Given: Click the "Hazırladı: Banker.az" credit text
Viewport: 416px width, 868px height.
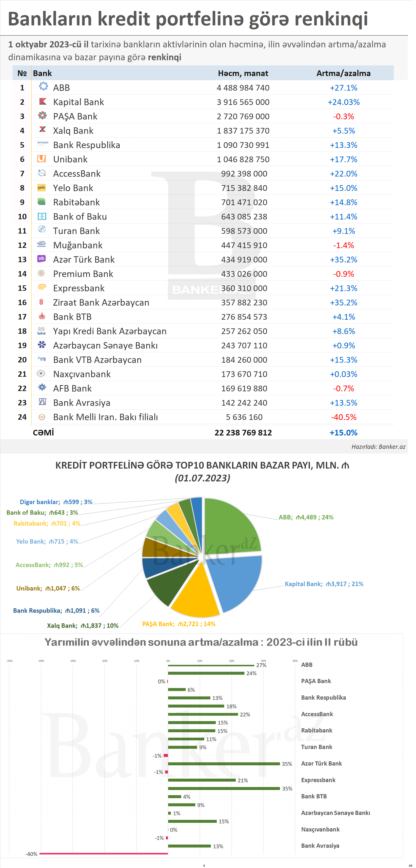Looking at the screenshot, I should (378, 447).
